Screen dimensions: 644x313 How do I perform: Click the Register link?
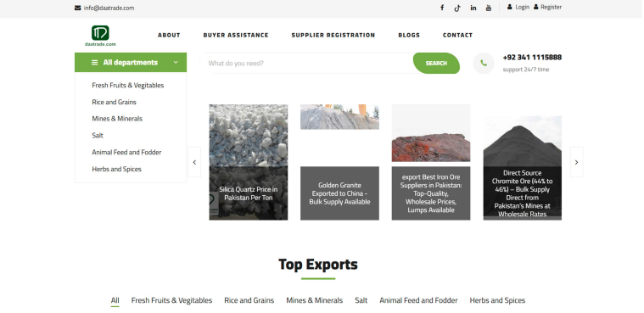click(x=547, y=7)
